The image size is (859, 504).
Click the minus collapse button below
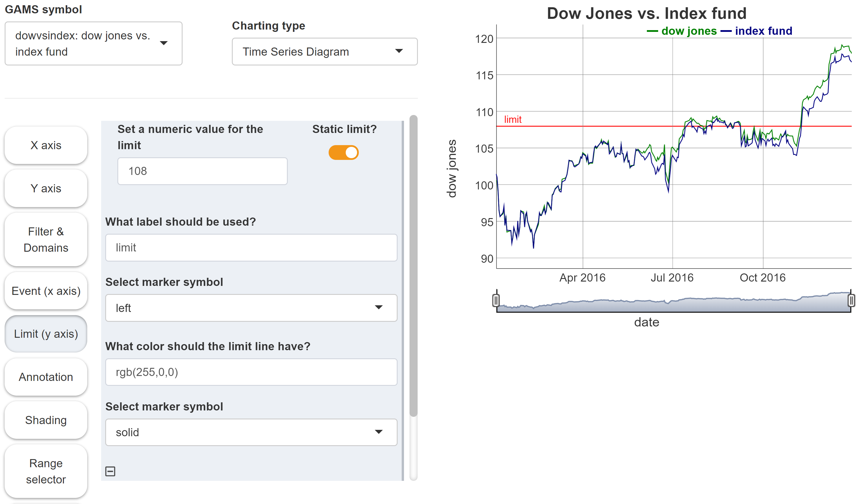[110, 472]
